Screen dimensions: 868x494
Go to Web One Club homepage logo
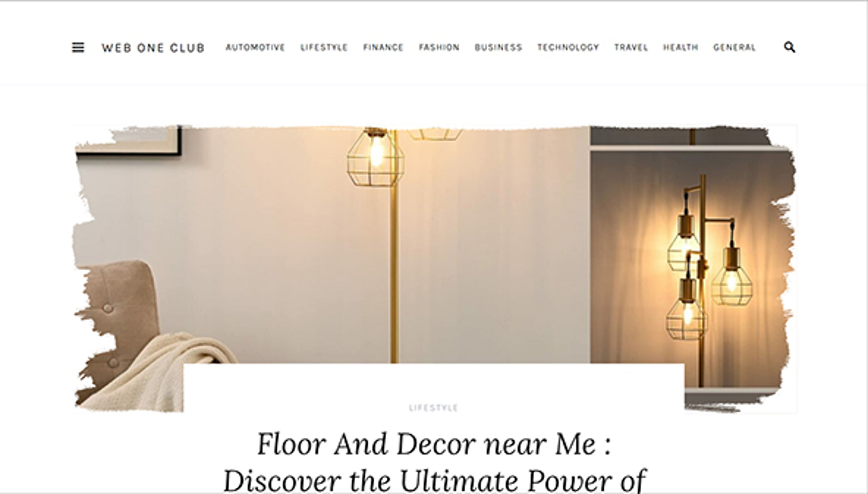pyautogui.click(x=153, y=48)
